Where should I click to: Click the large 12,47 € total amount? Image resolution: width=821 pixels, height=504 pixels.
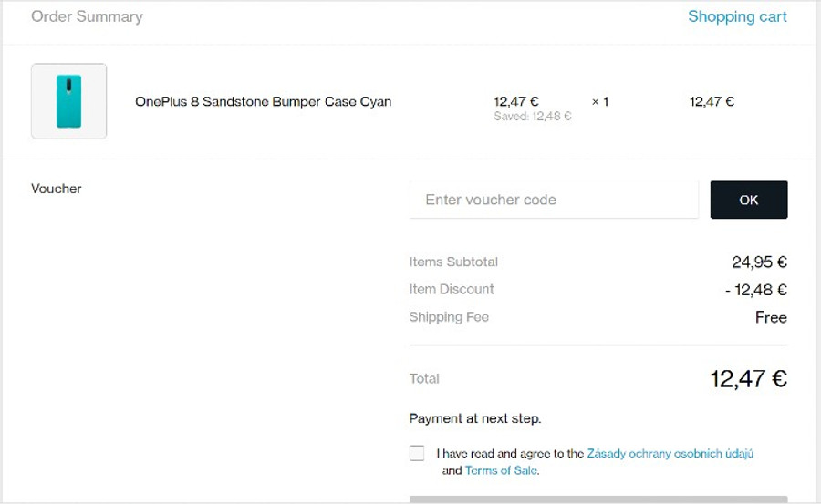(x=748, y=378)
